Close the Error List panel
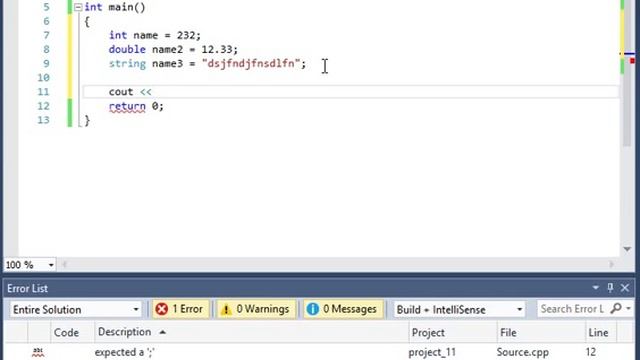 click(625, 288)
